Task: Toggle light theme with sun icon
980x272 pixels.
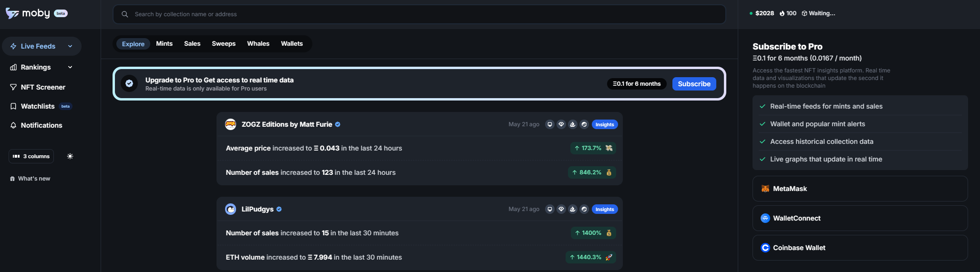Action: point(70,156)
